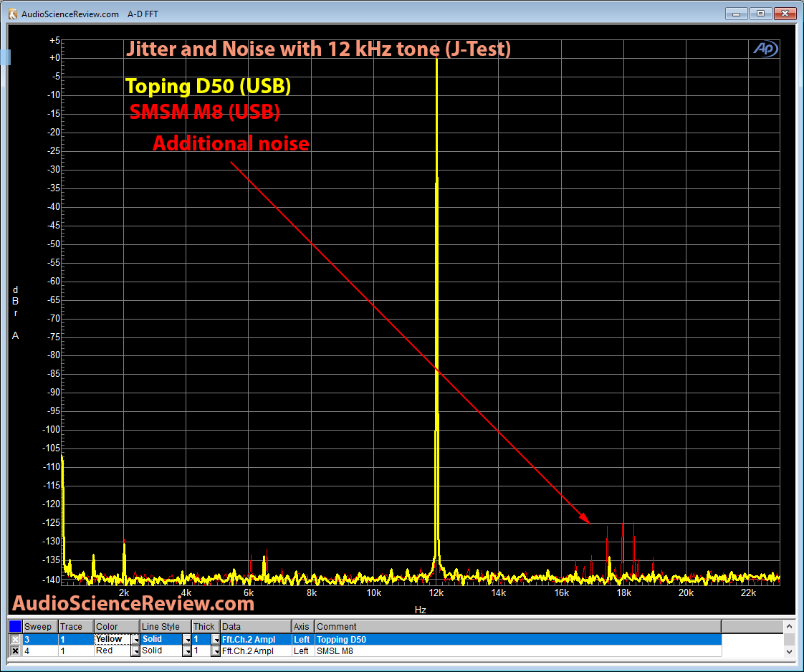Click legend scrollbar up arrow
The height and width of the screenshot is (672, 804).
coord(789,626)
